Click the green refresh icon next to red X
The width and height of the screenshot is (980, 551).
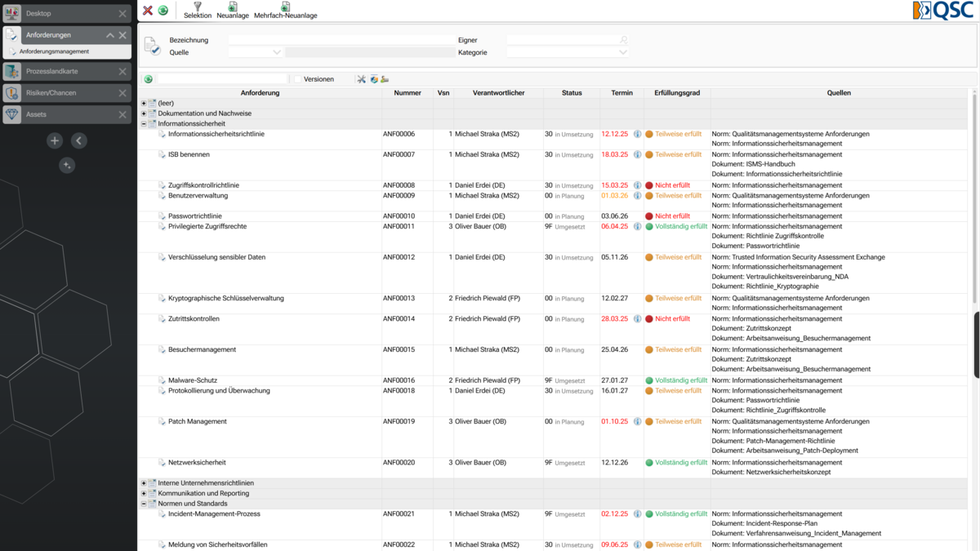point(163,11)
